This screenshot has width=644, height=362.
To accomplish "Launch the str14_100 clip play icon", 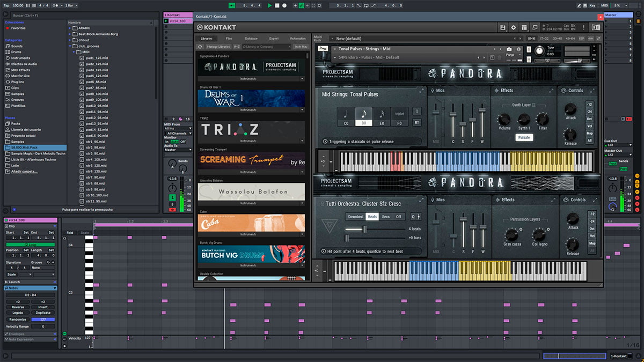I will tap(166, 21).
